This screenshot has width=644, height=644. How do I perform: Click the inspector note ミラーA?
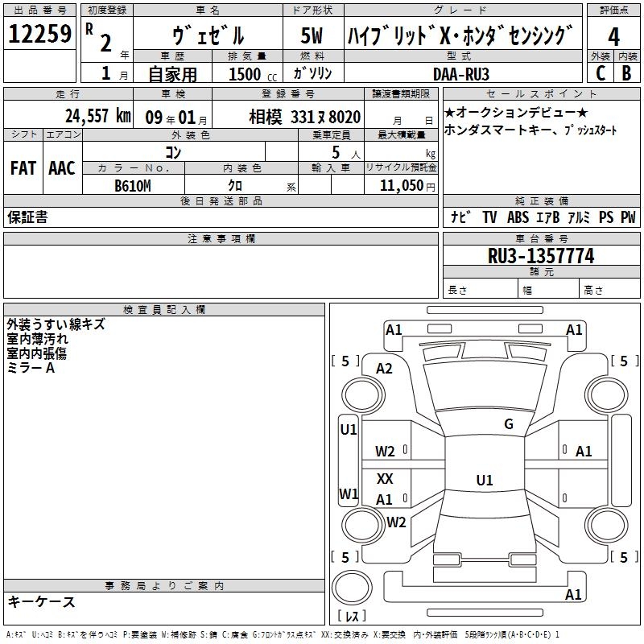tap(31, 368)
